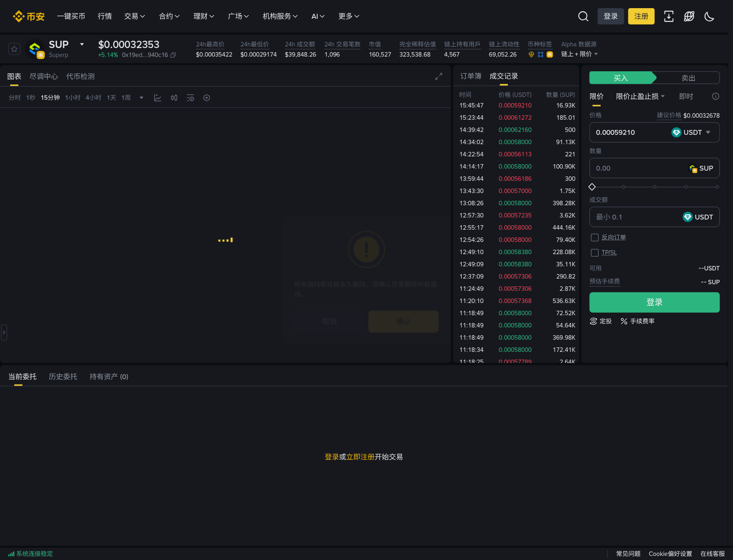Open chart display settings icon
The image size is (733, 560).
(190, 98)
